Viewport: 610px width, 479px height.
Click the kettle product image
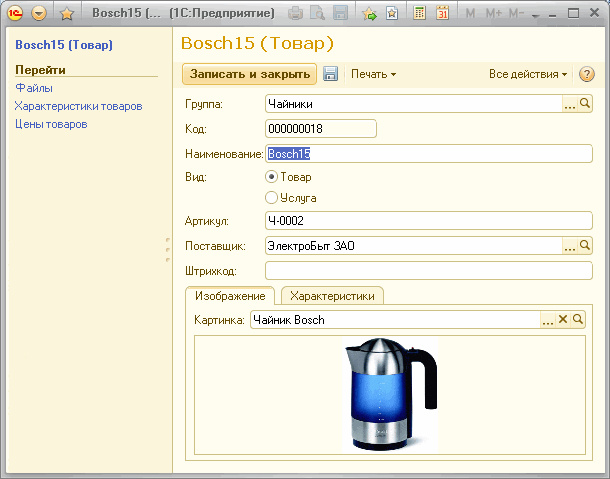[390, 395]
